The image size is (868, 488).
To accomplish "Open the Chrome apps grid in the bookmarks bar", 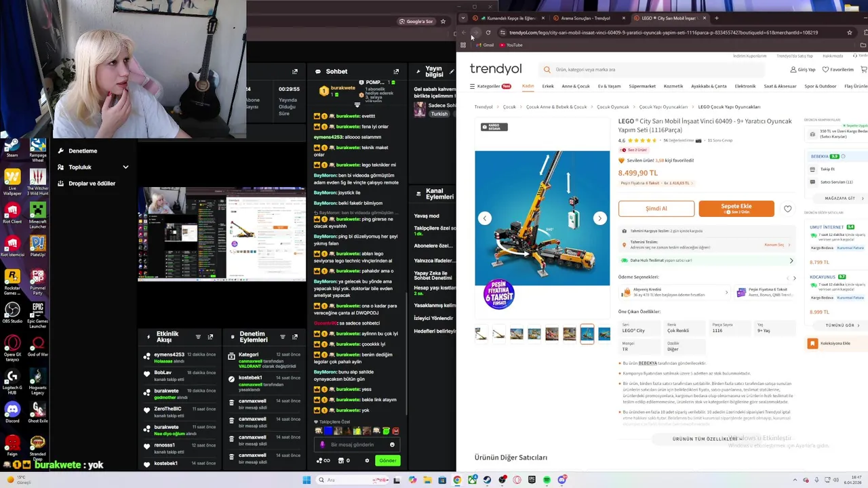I will point(463,45).
